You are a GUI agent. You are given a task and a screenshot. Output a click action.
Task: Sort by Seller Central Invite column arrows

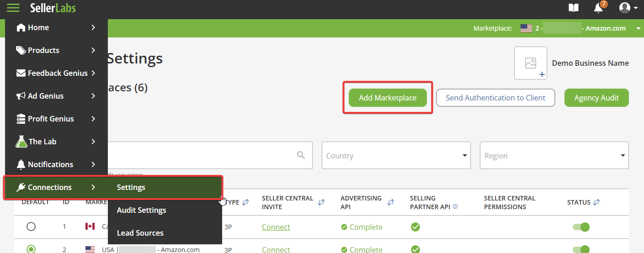(321, 202)
